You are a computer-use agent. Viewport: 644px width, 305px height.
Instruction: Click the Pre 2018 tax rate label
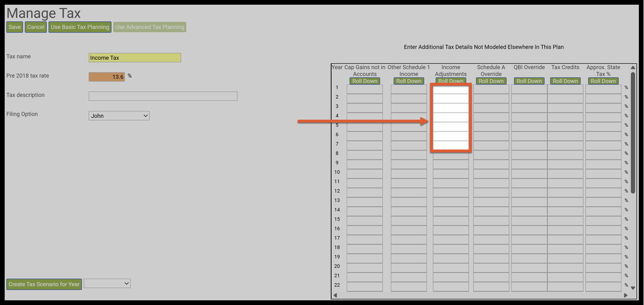[28, 76]
